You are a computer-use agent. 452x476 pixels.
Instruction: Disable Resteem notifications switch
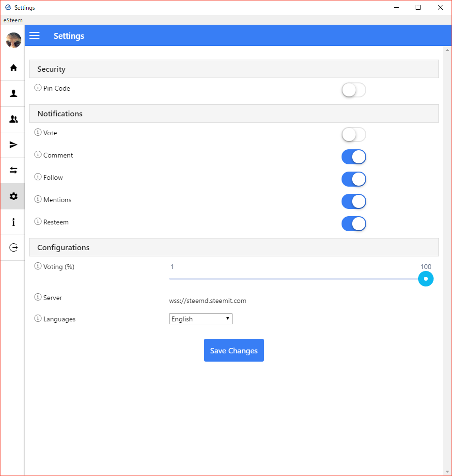[354, 224]
